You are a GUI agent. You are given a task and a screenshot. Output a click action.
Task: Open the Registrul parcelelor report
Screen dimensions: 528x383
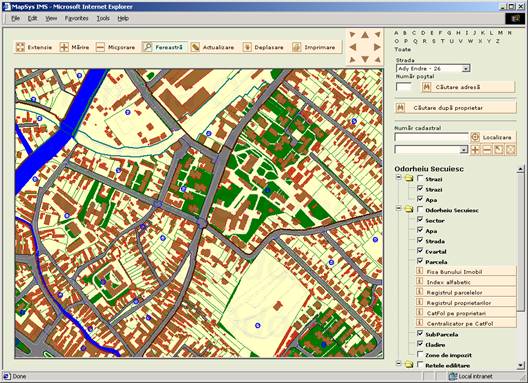(466, 292)
